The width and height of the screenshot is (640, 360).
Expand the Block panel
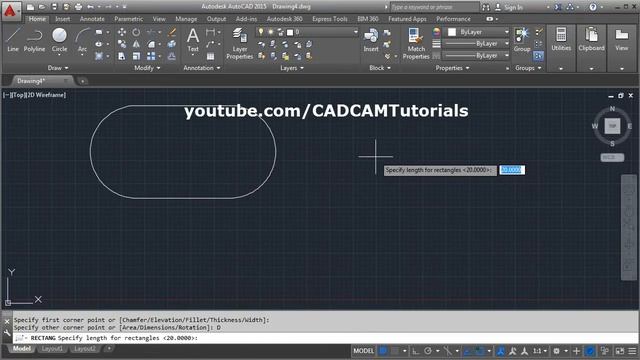pyautogui.click(x=380, y=68)
